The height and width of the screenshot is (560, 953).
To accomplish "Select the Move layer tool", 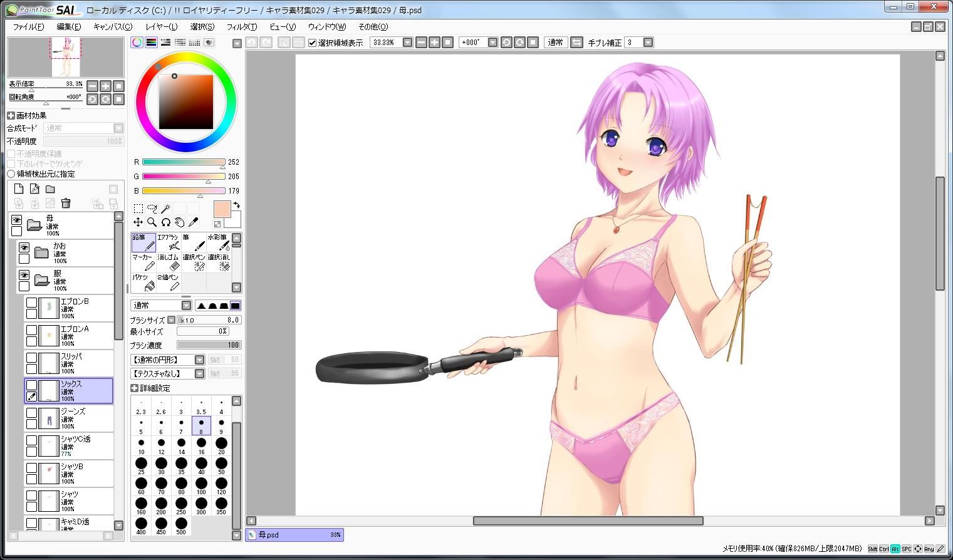I will [x=138, y=222].
